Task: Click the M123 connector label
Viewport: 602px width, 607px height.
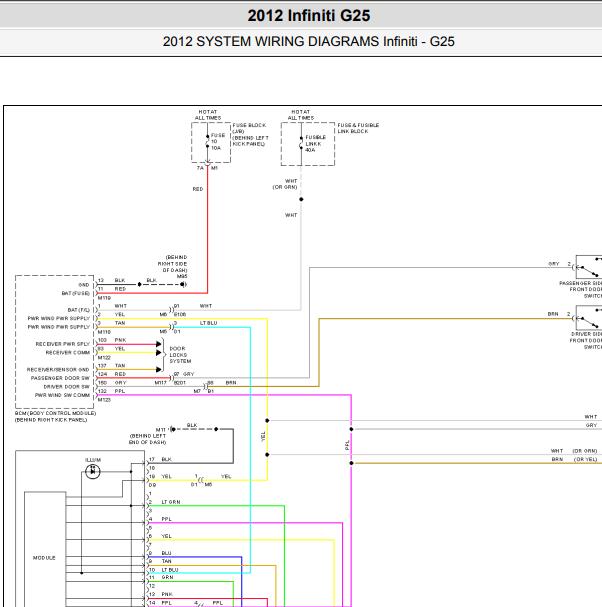Action: point(104,400)
